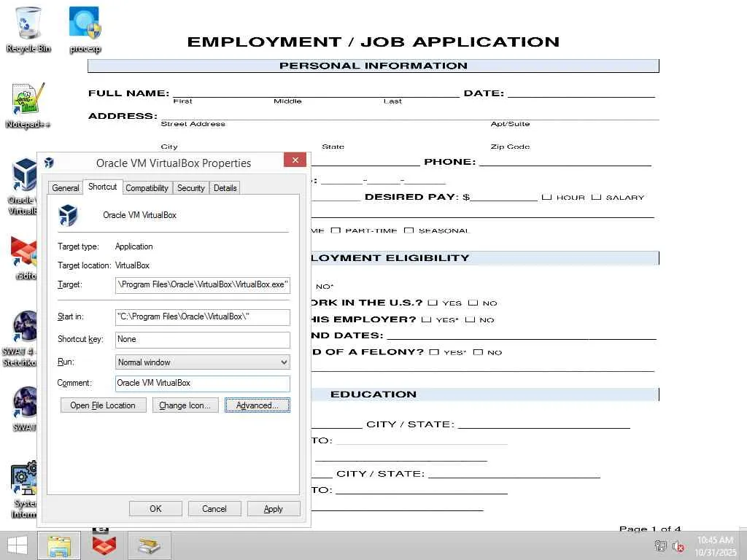This screenshot has height=560, width=747.
Task: Confirm the properties dialog with OK
Action: (x=155, y=508)
